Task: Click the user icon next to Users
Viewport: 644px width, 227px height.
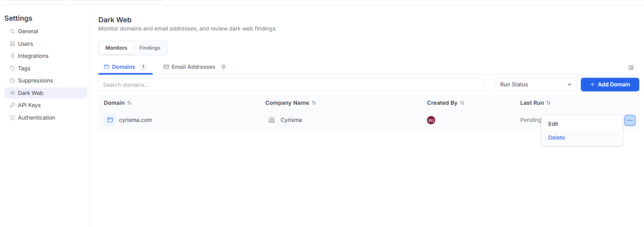Action: click(12, 44)
